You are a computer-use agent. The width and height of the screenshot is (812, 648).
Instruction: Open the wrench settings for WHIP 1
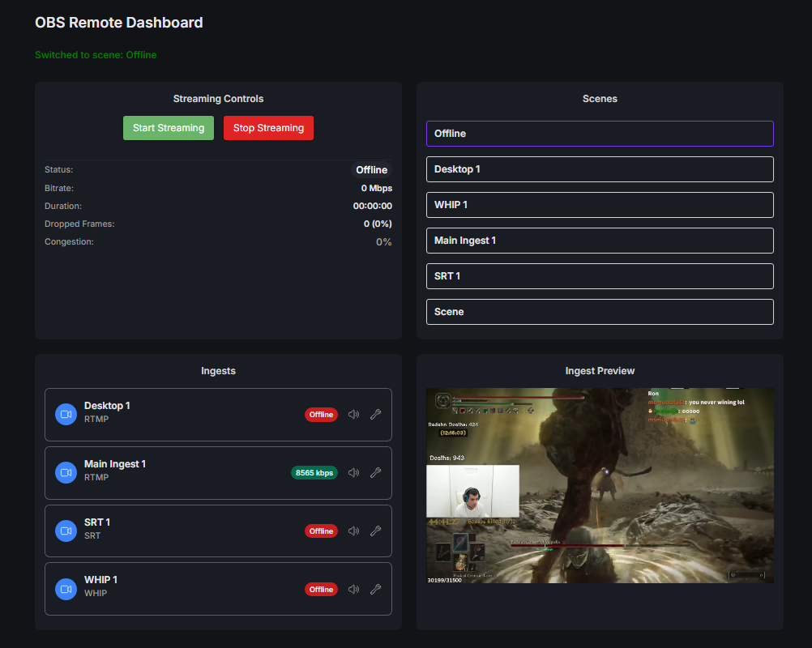(x=375, y=589)
